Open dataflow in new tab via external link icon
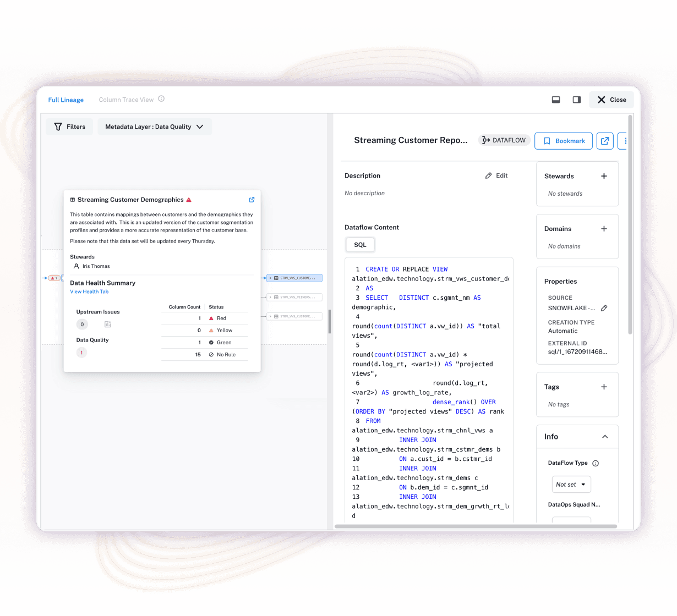 604,141
